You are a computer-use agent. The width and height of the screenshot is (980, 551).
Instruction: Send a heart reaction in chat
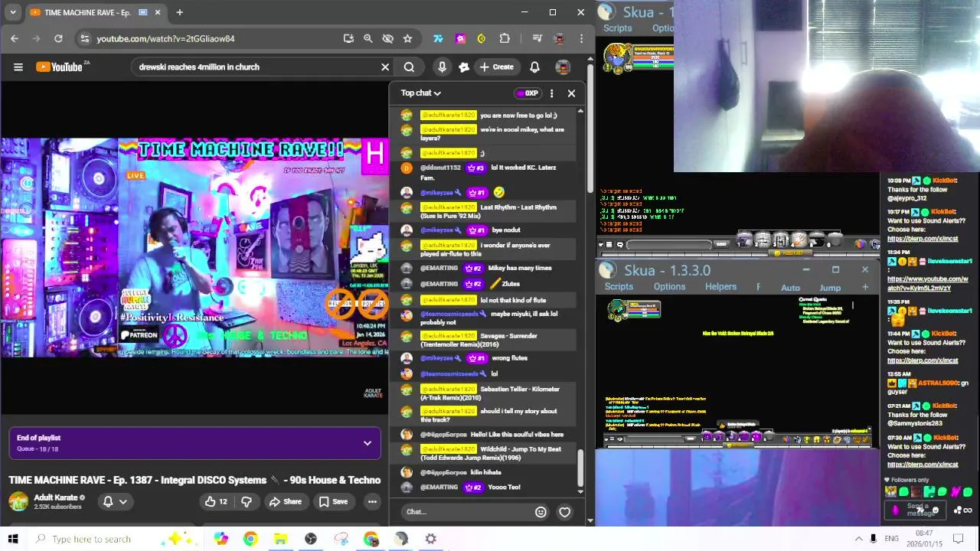(x=564, y=512)
